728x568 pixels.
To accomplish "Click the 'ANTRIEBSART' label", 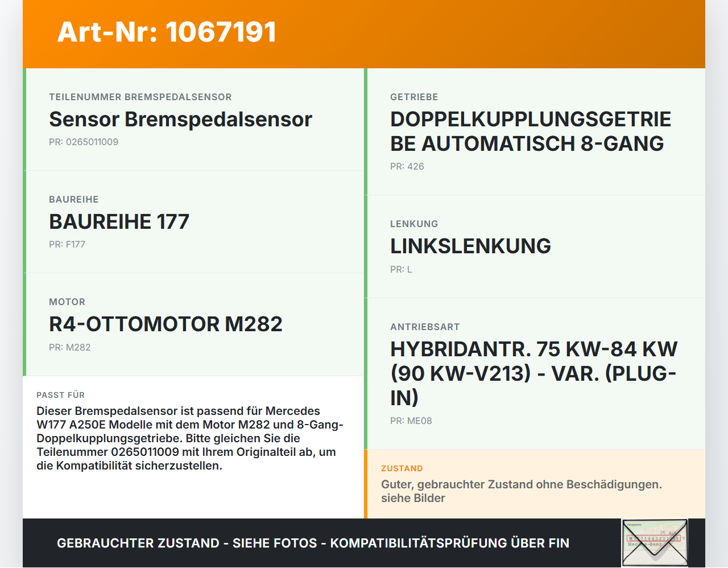I will [425, 327].
